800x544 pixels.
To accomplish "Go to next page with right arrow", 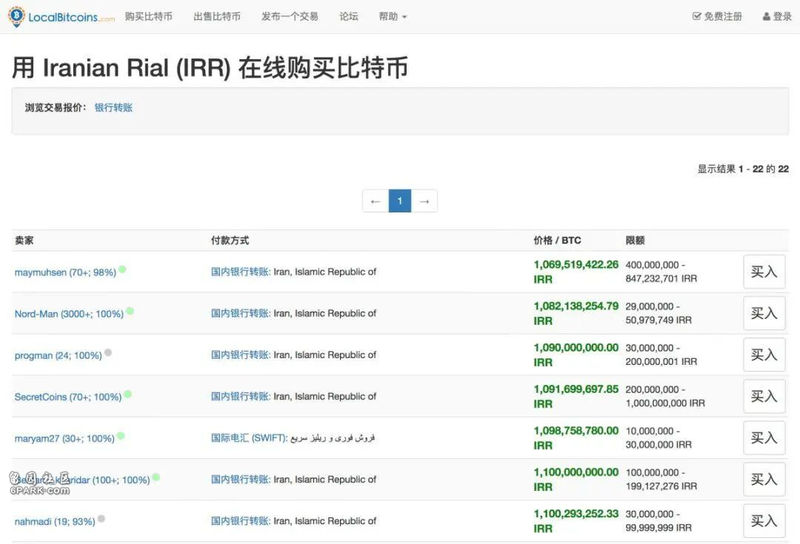I will click(x=424, y=201).
